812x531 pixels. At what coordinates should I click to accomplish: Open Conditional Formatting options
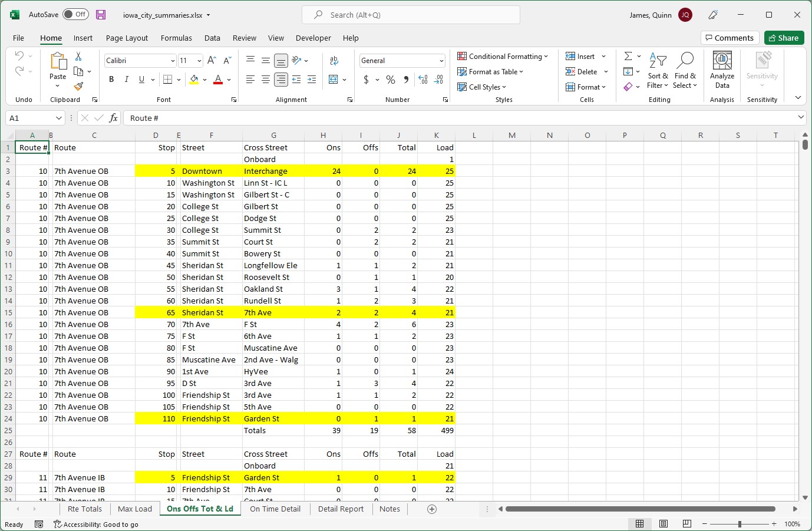[504, 56]
